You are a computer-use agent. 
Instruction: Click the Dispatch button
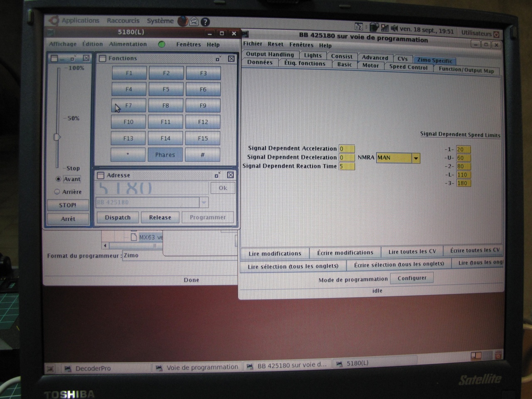[x=118, y=217]
